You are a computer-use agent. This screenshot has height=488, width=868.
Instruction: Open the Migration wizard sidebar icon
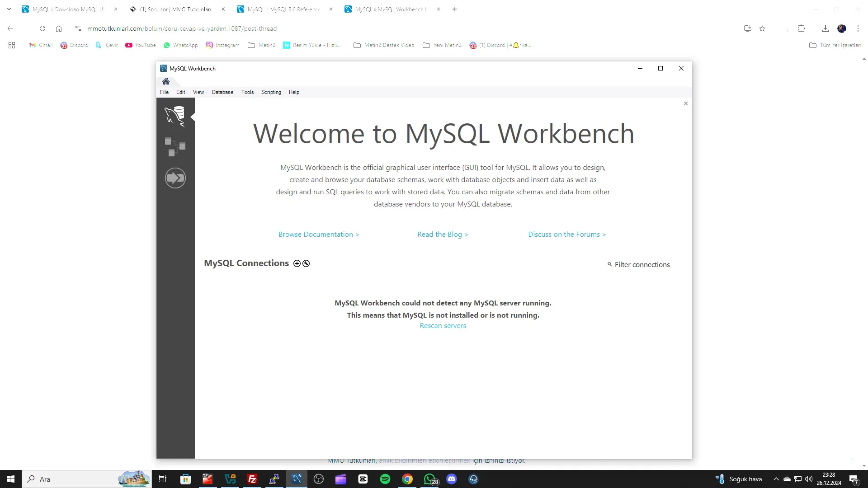tap(175, 178)
